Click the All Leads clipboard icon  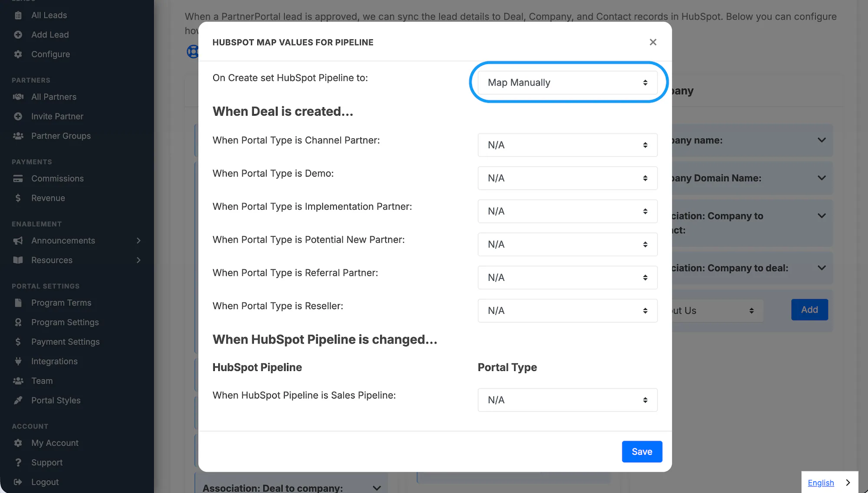pyautogui.click(x=18, y=15)
